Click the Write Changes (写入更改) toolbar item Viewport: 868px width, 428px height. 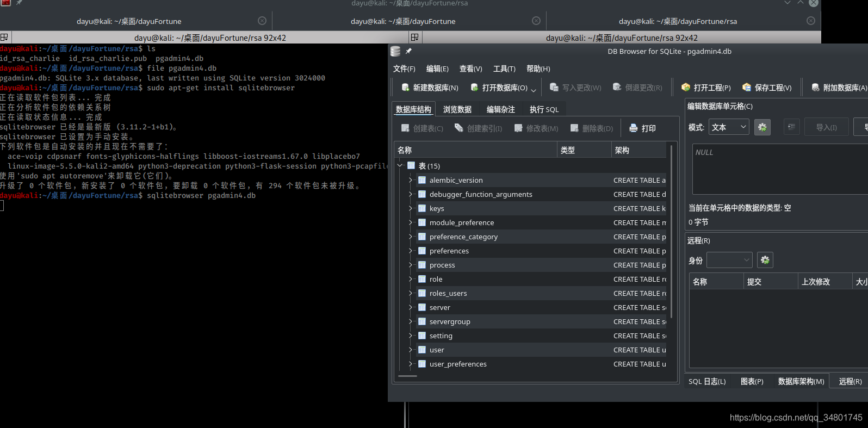tap(575, 88)
